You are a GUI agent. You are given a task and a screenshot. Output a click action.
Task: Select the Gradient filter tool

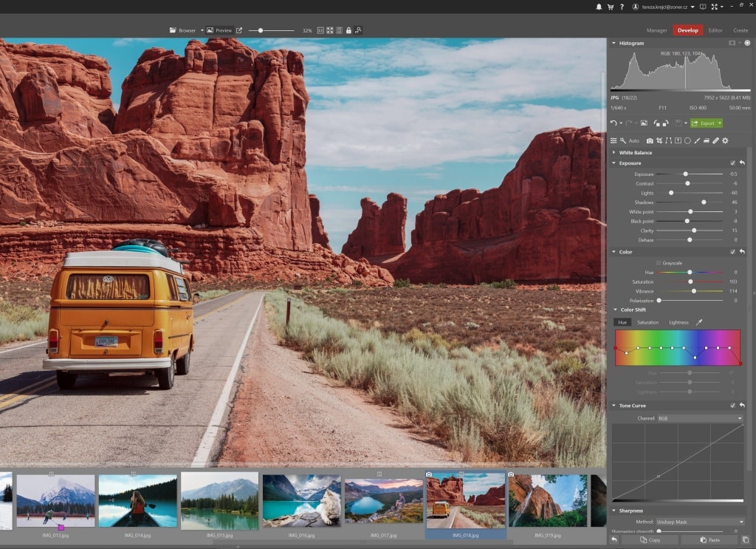(x=707, y=140)
